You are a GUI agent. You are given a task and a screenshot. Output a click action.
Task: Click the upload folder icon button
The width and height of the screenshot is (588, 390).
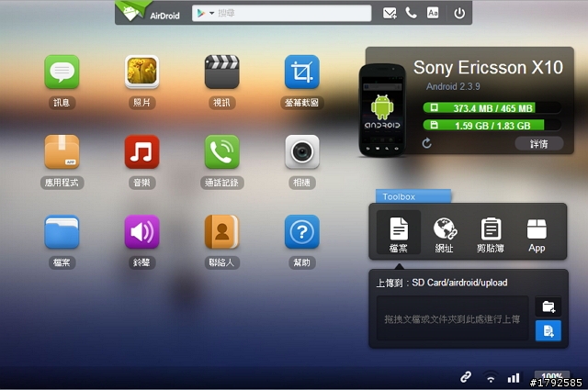coord(548,306)
